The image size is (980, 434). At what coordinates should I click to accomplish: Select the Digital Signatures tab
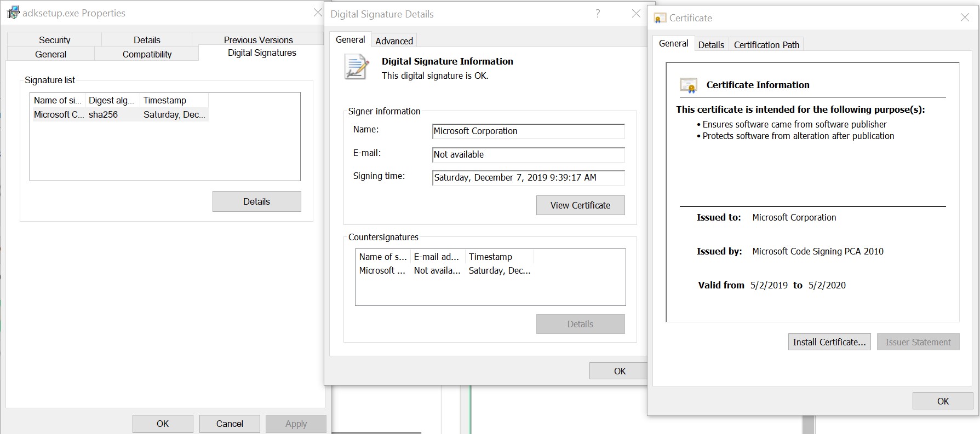click(262, 53)
